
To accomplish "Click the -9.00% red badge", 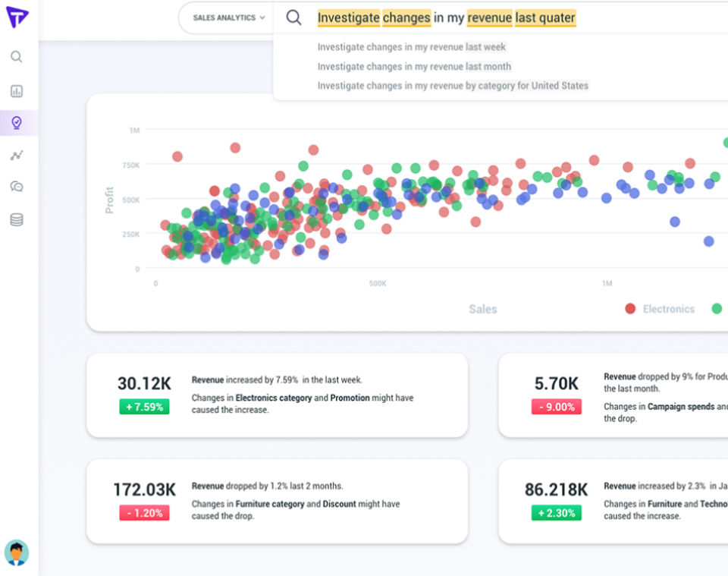I will (x=556, y=407).
